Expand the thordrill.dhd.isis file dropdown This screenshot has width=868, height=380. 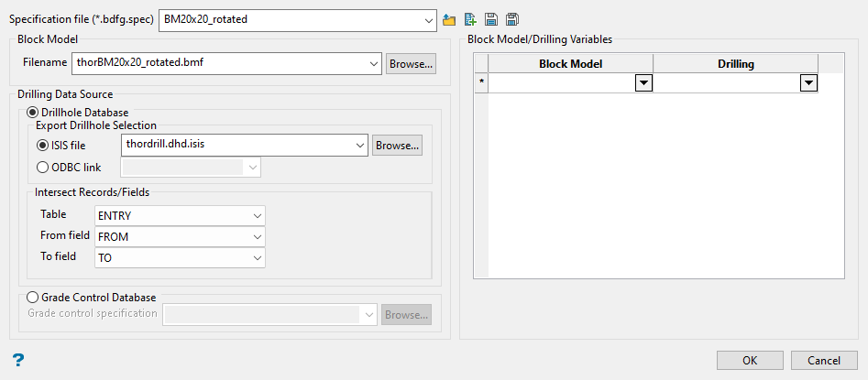click(360, 145)
